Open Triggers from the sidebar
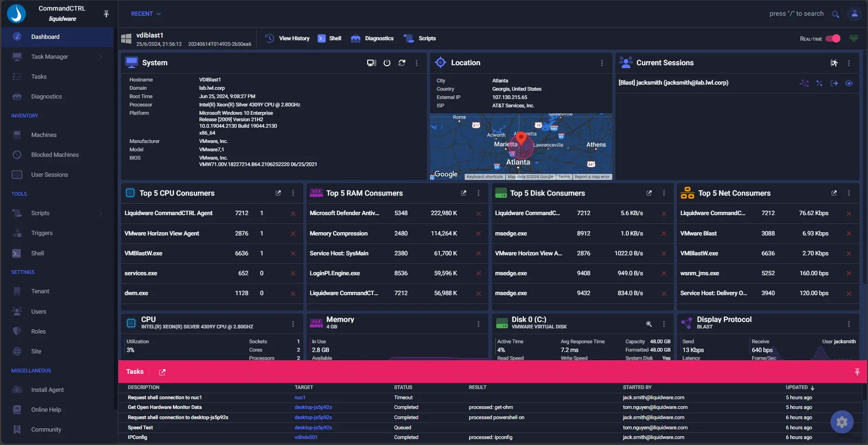868x445 pixels. coord(57,233)
